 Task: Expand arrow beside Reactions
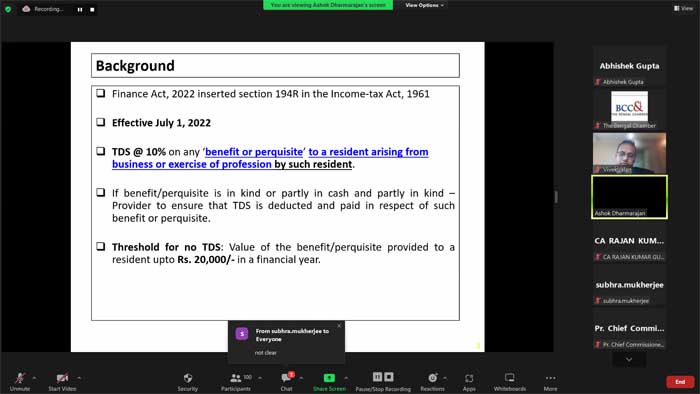point(445,378)
